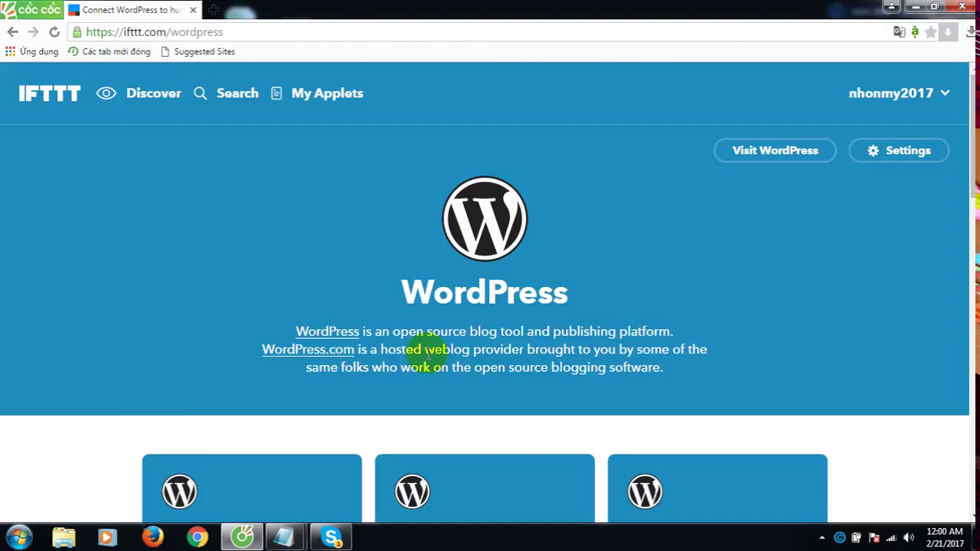Click the volume speaker tray icon
The width and height of the screenshot is (980, 551).
[x=909, y=538]
